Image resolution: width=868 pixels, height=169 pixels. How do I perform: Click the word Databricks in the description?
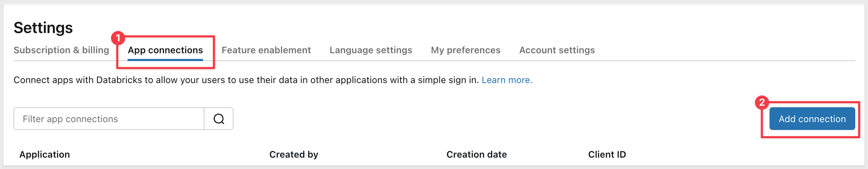(x=119, y=80)
